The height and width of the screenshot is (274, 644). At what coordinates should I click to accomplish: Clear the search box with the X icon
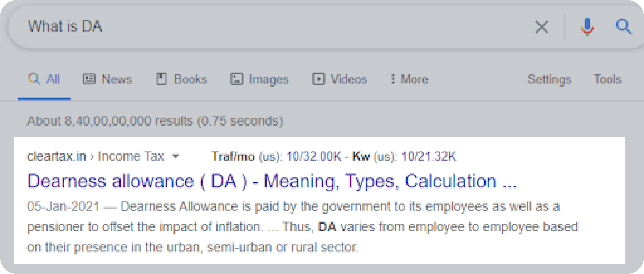[542, 27]
